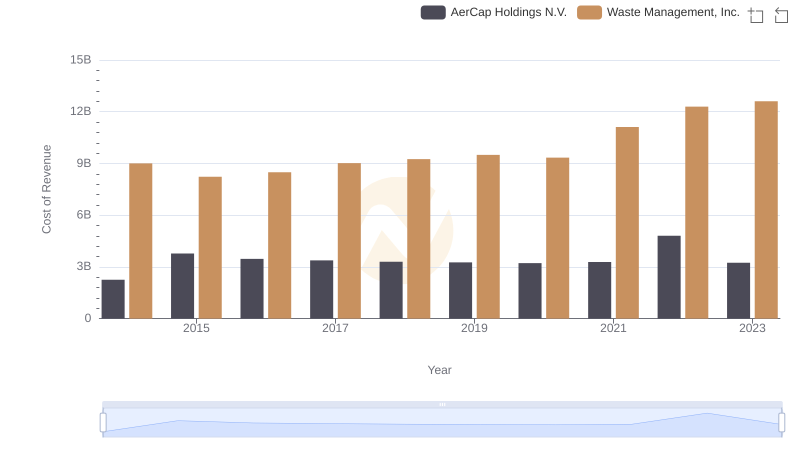Click the Waste Management bar for 2019
The width and height of the screenshot is (800, 461).
pos(488,237)
